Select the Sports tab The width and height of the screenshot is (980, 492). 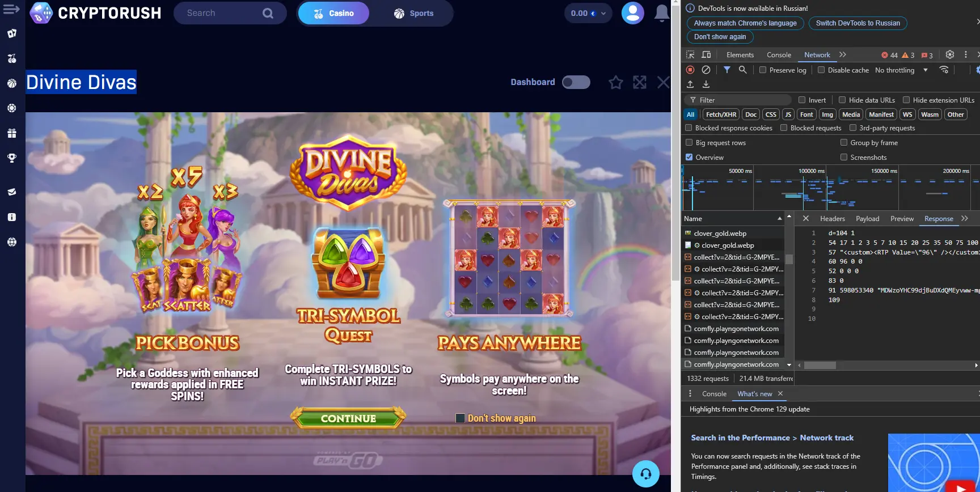pyautogui.click(x=413, y=13)
